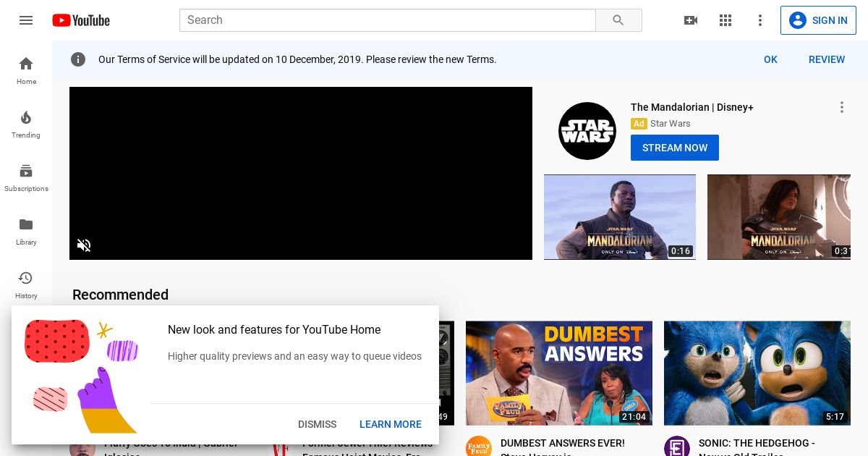
Task: Open Sonic the Hedgehog video thumbnail
Action: 757,373
